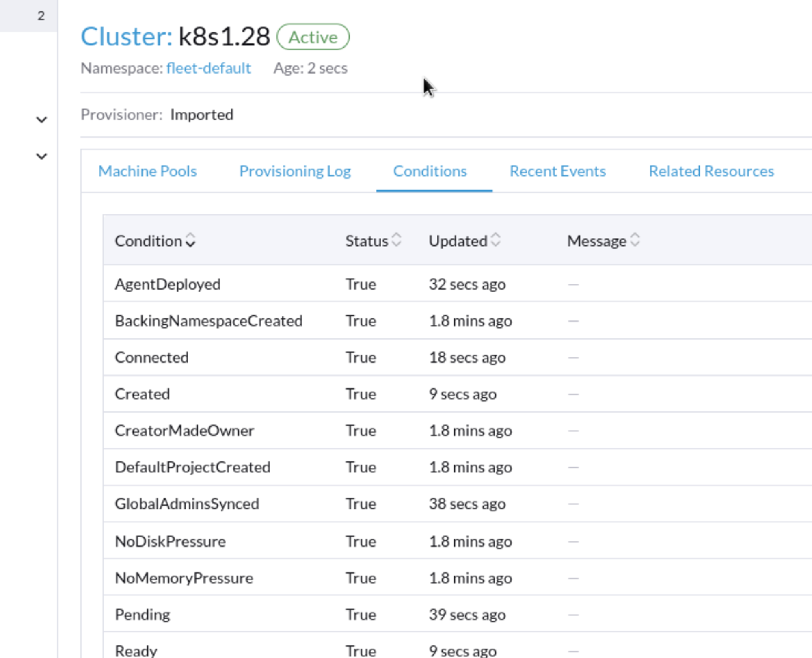Select the Connected condition row
This screenshot has height=658, width=812.
point(151,357)
